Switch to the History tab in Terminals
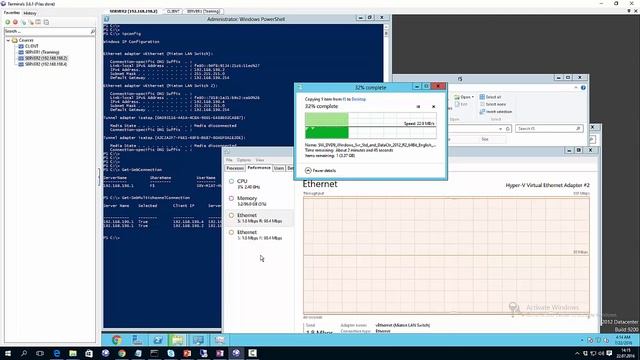Screen dimensions: 640x360 [x=30, y=13]
